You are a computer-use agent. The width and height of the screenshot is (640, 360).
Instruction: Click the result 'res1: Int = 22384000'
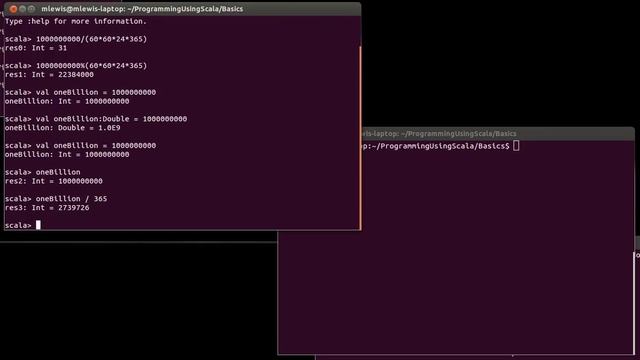pos(49,75)
